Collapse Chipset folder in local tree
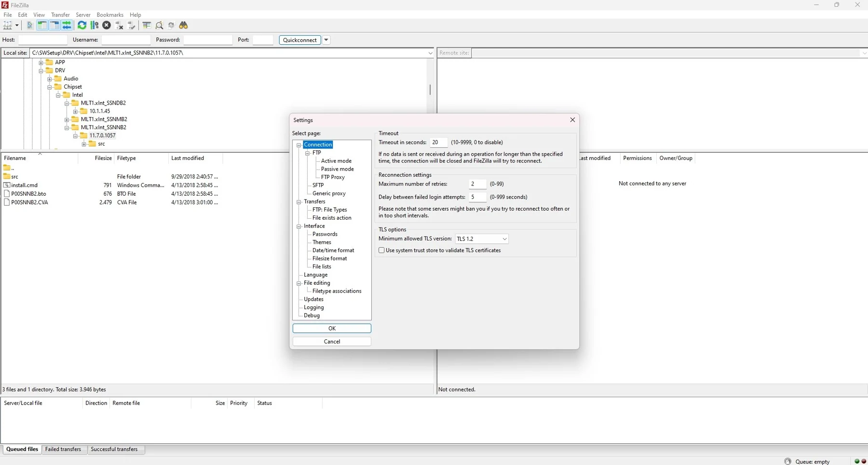The image size is (868, 465). 50,87
